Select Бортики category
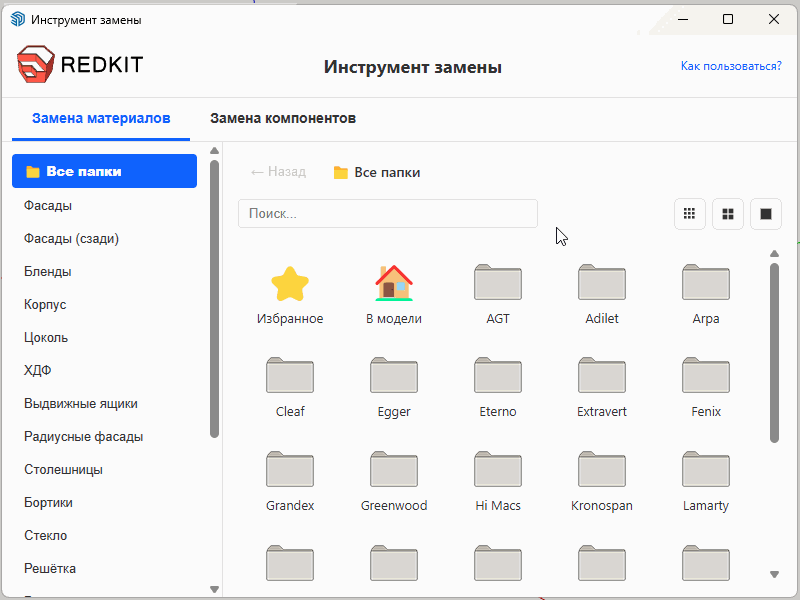 pyautogui.click(x=105, y=503)
